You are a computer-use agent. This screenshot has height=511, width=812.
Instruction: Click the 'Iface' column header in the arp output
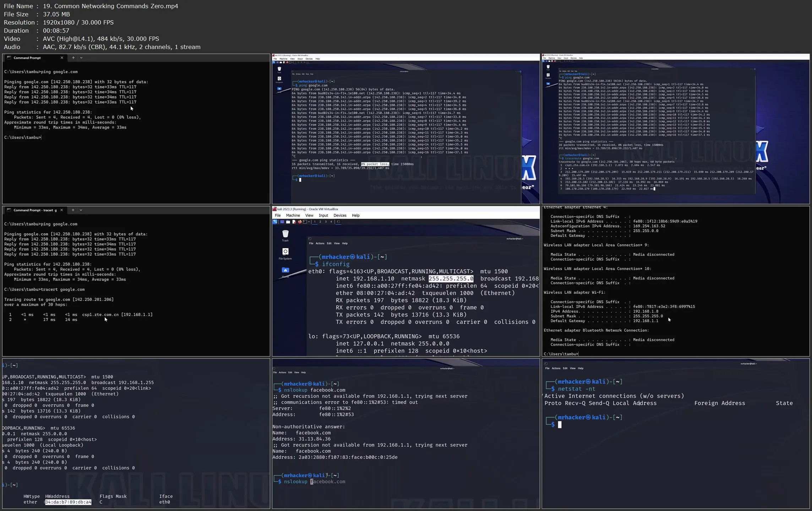point(166,496)
